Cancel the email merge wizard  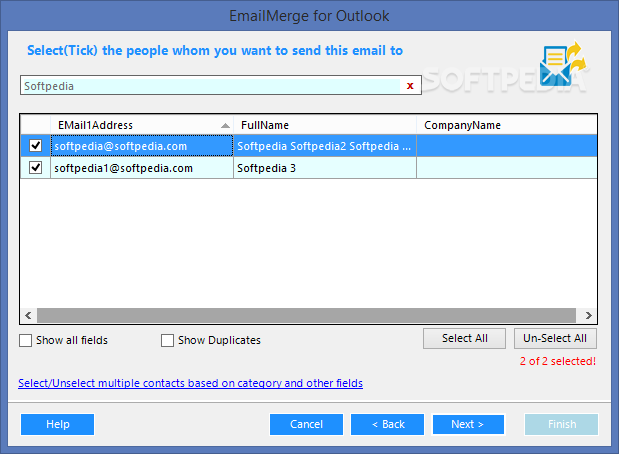[306, 424]
